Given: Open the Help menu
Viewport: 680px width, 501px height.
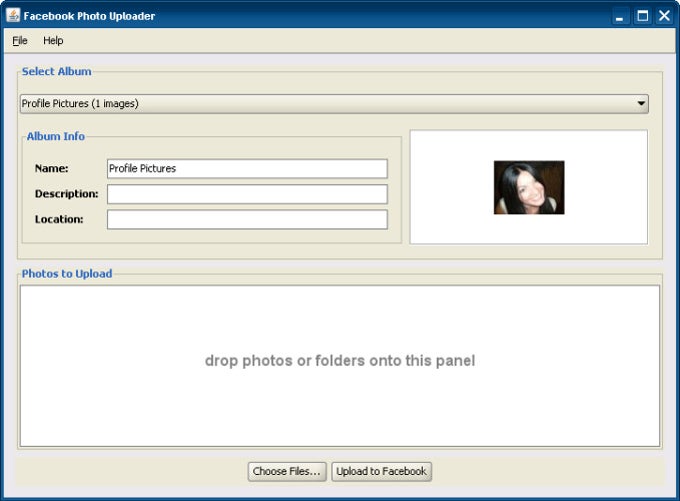Looking at the screenshot, I should 53,41.
